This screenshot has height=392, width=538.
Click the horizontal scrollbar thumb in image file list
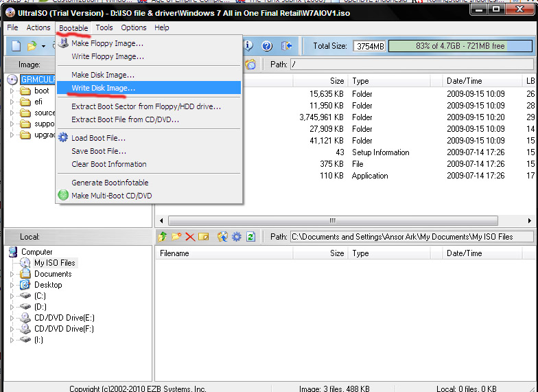pos(332,220)
